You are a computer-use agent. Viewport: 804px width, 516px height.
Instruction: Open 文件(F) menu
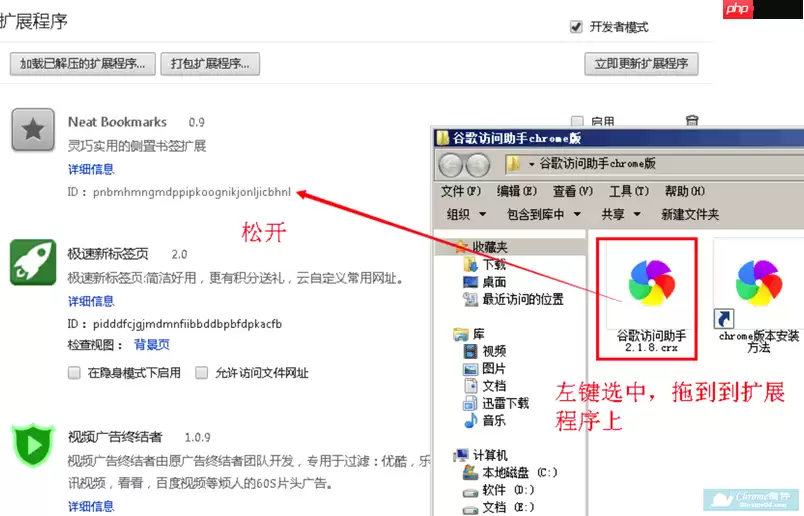click(x=461, y=191)
